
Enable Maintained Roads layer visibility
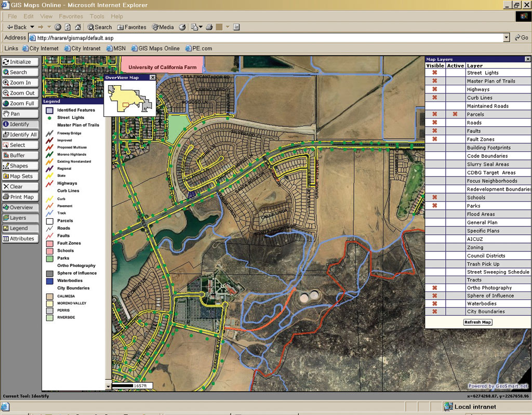coord(435,106)
